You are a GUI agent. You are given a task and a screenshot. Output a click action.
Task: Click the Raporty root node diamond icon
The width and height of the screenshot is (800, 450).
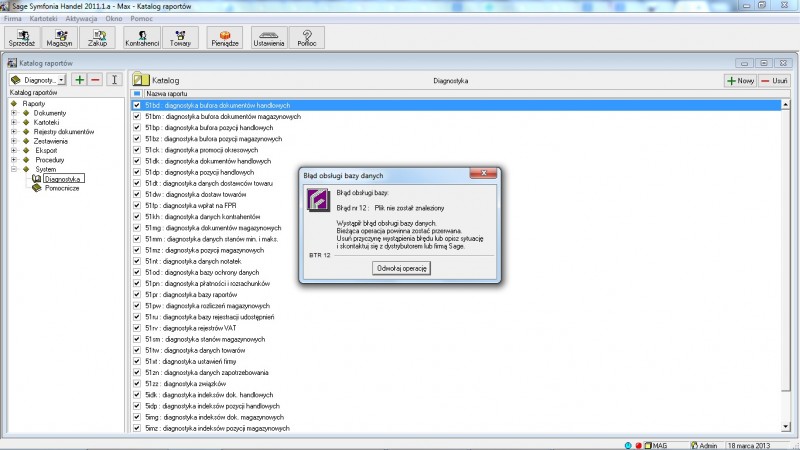click(x=14, y=104)
